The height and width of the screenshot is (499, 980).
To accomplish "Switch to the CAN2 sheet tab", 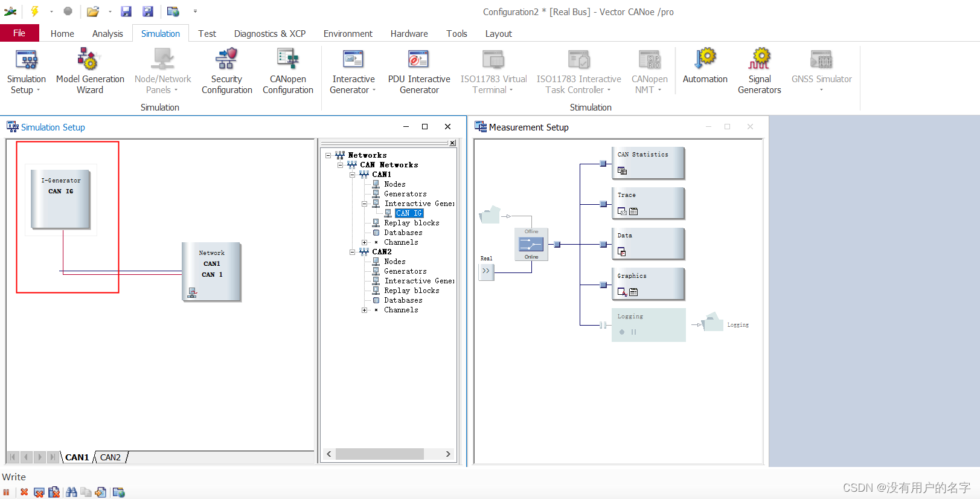I will click(110, 457).
